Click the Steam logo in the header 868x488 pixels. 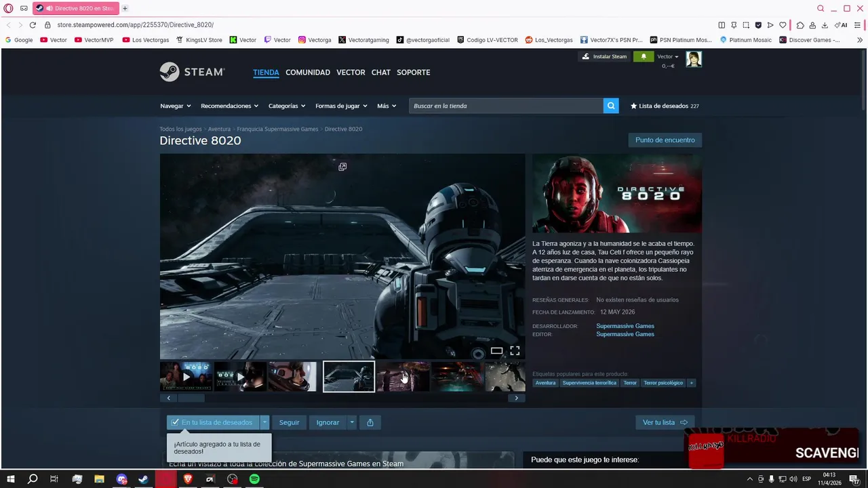click(x=192, y=72)
